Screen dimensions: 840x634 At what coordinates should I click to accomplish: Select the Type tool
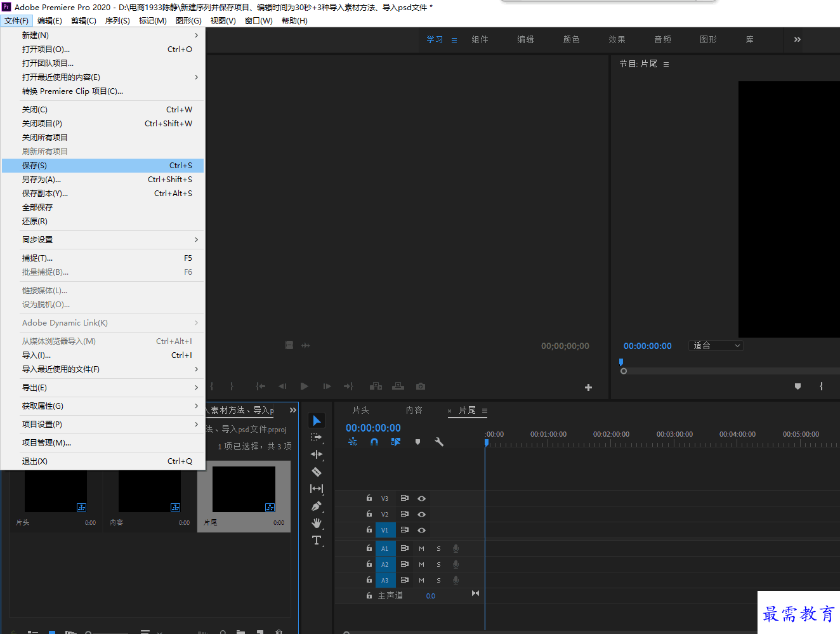[x=317, y=540]
